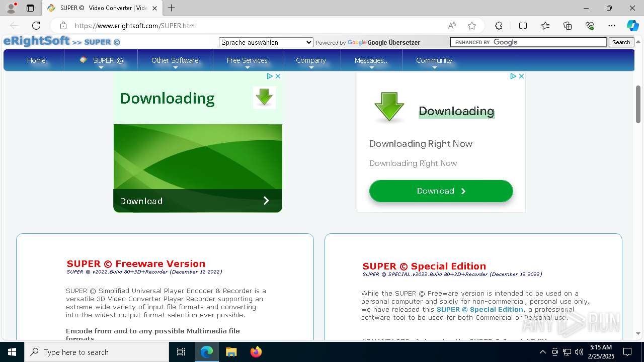Open the volume control icon
Image resolution: width=644 pixels, height=362 pixels.
coord(579,352)
